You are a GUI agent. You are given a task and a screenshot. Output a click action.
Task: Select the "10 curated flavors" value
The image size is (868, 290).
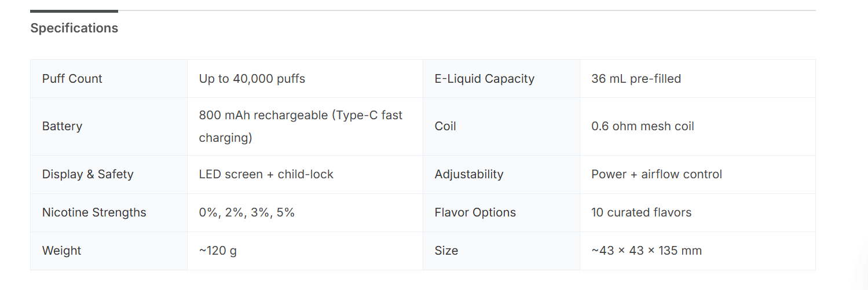641,212
